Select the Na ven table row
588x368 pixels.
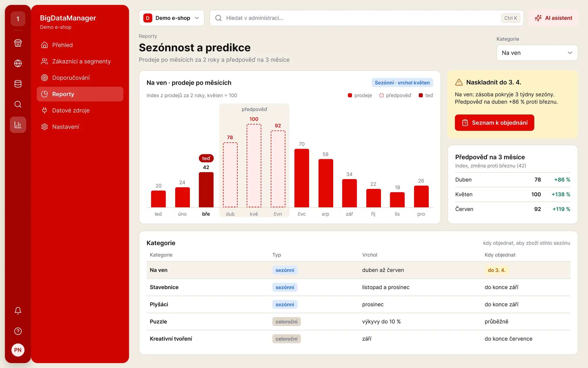point(358,270)
